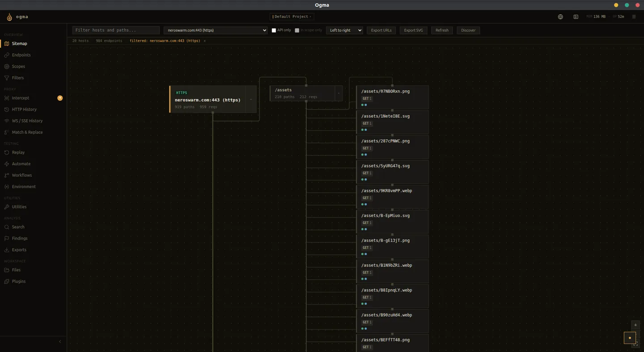The height and width of the screenshot is (352, 644).
Task: Collapse the left sidebar with chevron
Action: [x=60, y=342]
